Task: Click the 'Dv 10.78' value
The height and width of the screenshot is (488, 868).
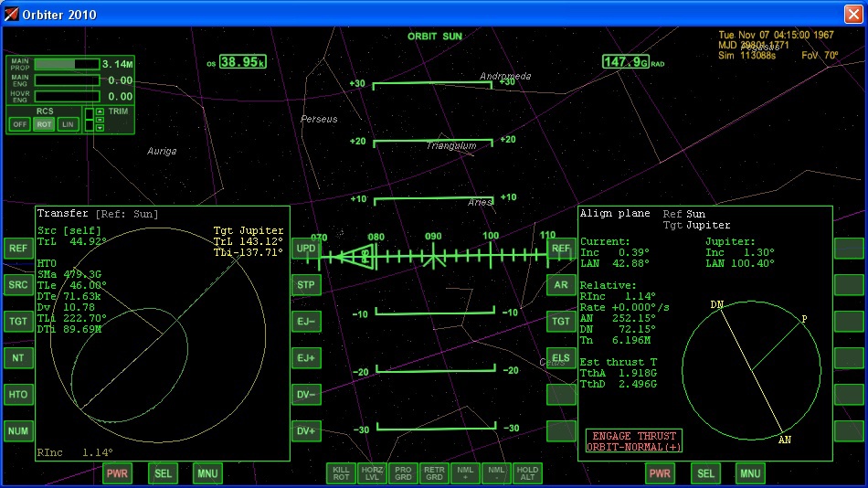Action: pos(66,307)
